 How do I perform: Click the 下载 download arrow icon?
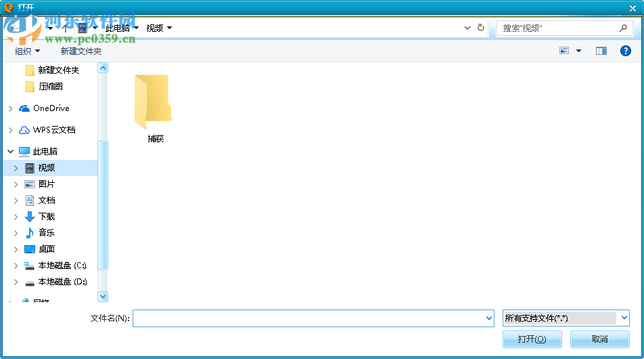pyautogui.click(x=30, y=217)
